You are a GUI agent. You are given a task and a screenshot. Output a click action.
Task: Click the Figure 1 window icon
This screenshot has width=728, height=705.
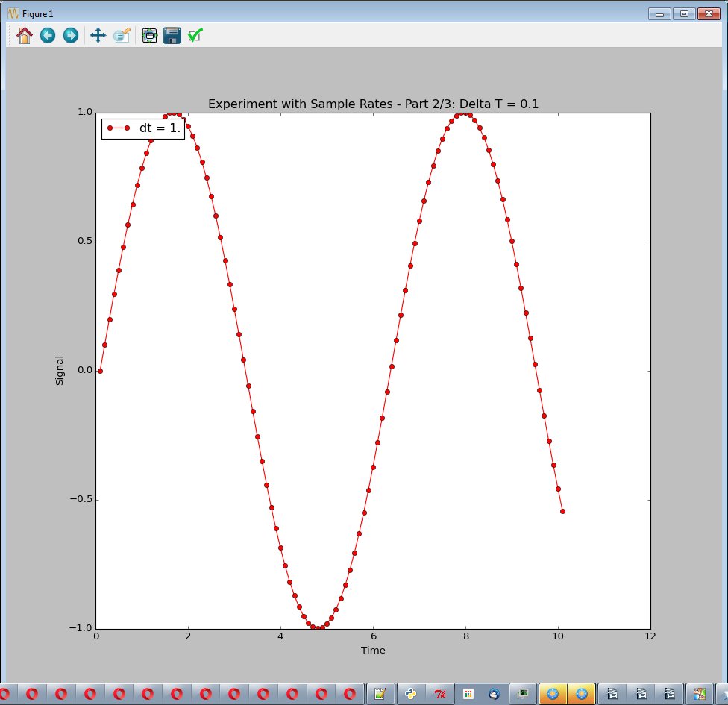pyautogui.click(x=13, y=13)
